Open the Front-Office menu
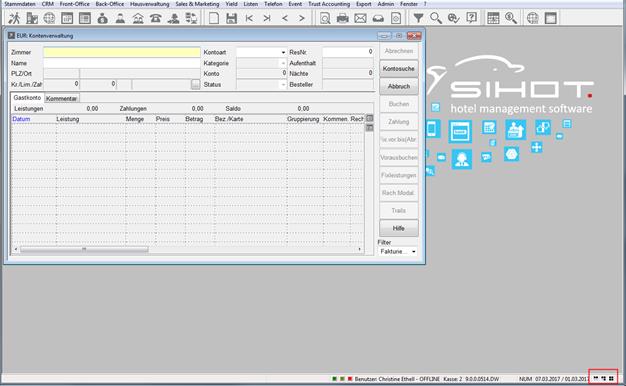 pyautogui.click(x=75, y=4)
